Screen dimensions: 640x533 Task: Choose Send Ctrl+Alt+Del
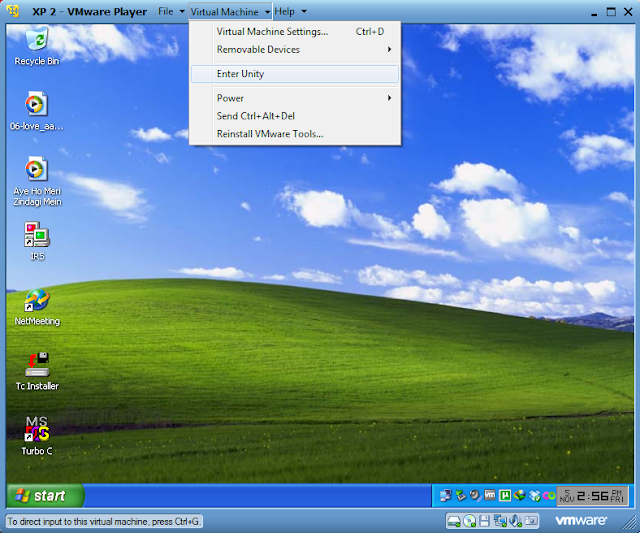point(295,116)
